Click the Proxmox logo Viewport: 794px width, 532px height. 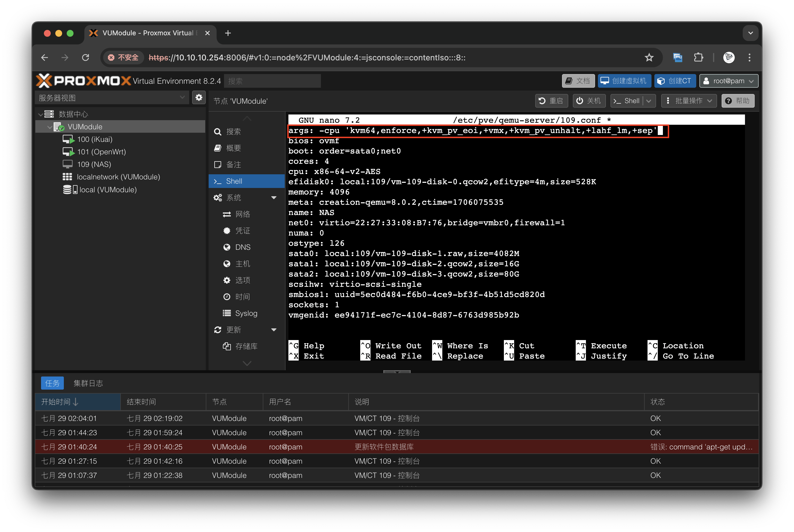click(84, 81)
